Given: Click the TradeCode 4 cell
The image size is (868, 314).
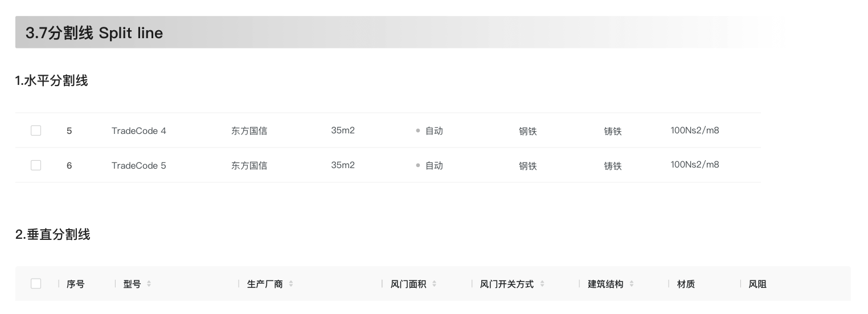Looking at the screenshot, I should [139, 131].
